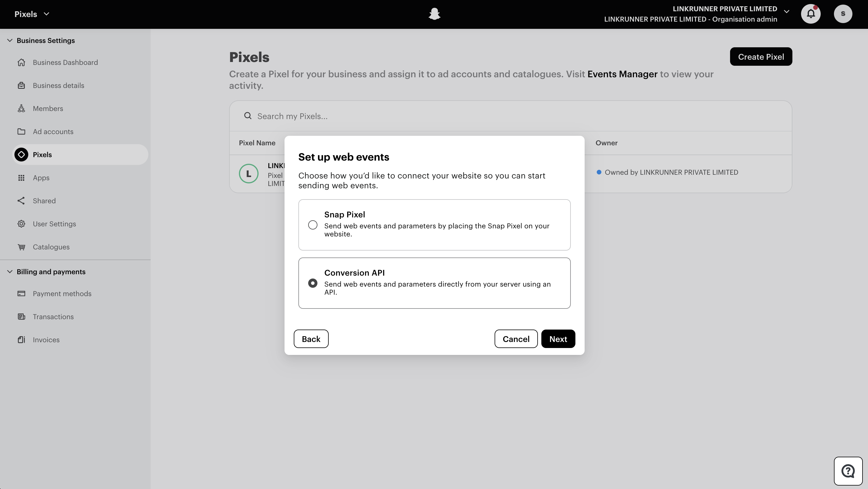
Task: Select the Conversion API radio button
Action: point(313,283)
